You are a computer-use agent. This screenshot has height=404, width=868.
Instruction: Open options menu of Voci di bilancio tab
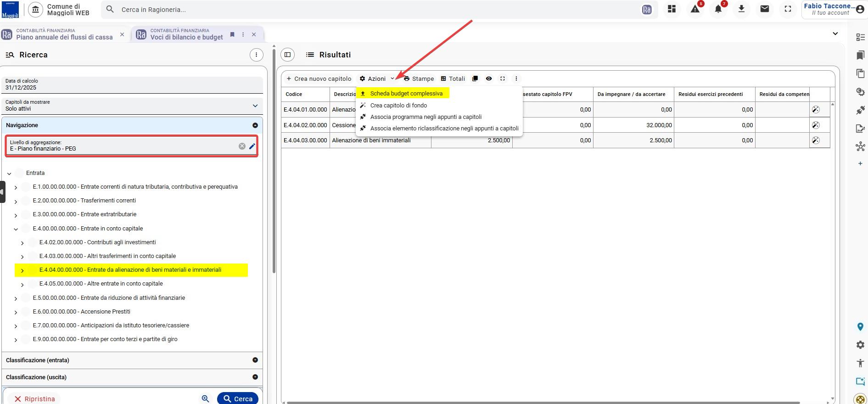click(243, 34)
